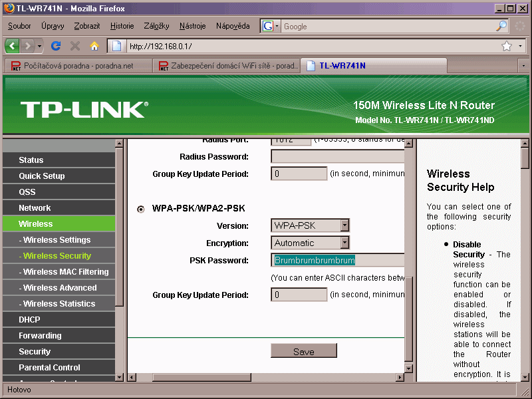Screen dimensions: 532x399
Task: Open the Security sidebar section
Action: click(x=59, y=351)
